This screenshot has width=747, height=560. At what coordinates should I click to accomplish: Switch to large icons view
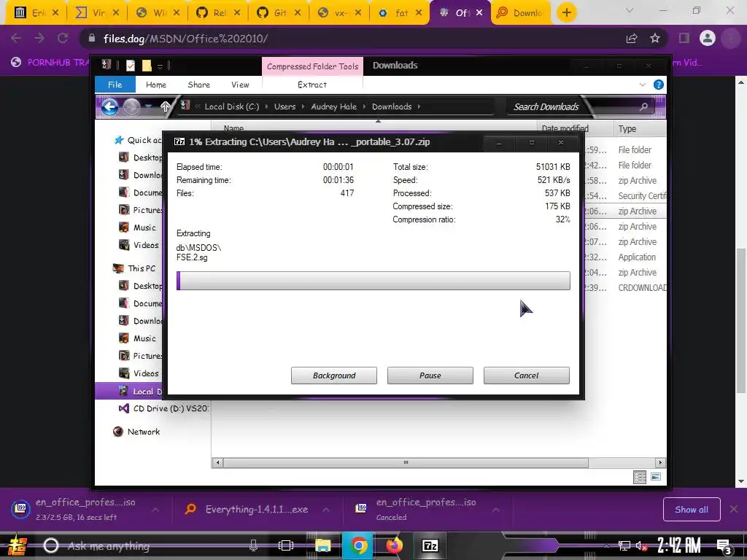[x=656, y=477]
